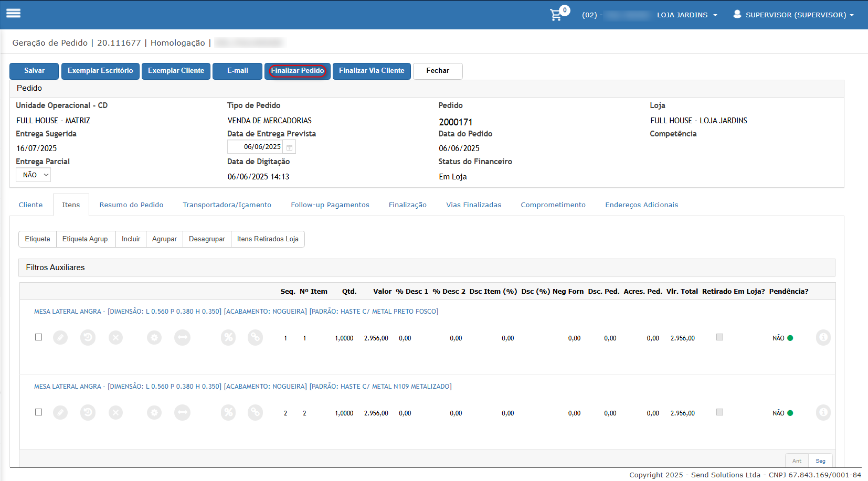Expand the Filtros Auxiliares panel
868x481 pixels.
pos(427,268)
